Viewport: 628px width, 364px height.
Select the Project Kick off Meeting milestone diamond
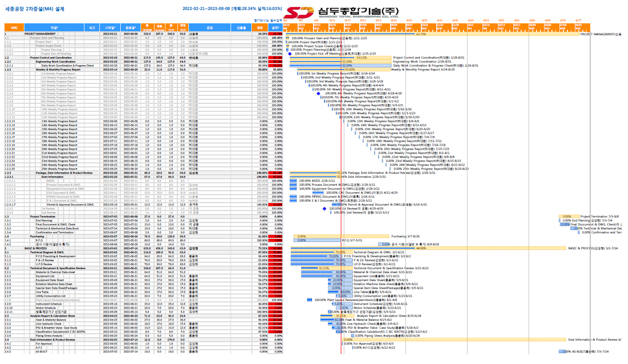[x=290, y=54]
